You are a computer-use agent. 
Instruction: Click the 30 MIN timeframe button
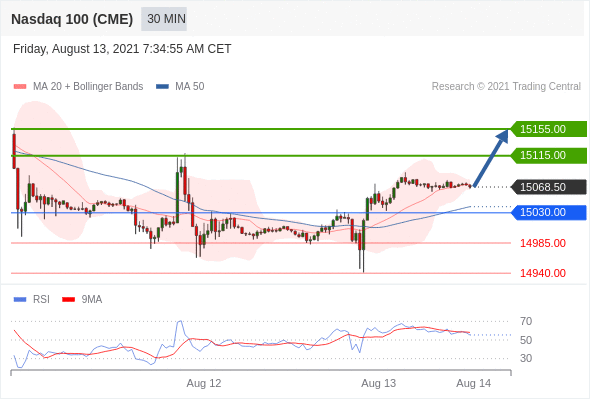(164, 19)
